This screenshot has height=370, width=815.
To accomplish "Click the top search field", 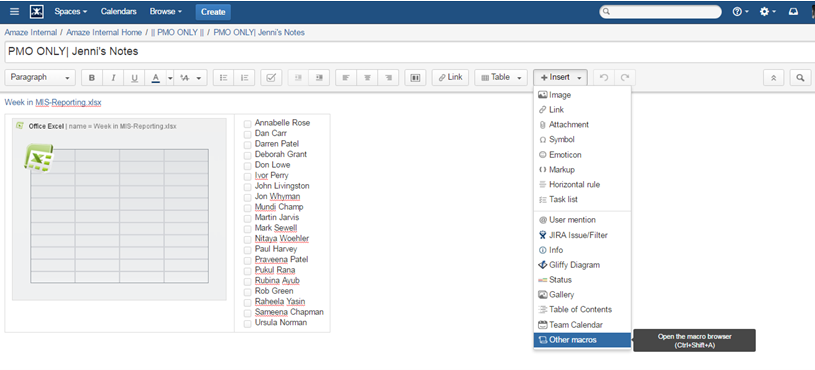I will tap(660, 11).
